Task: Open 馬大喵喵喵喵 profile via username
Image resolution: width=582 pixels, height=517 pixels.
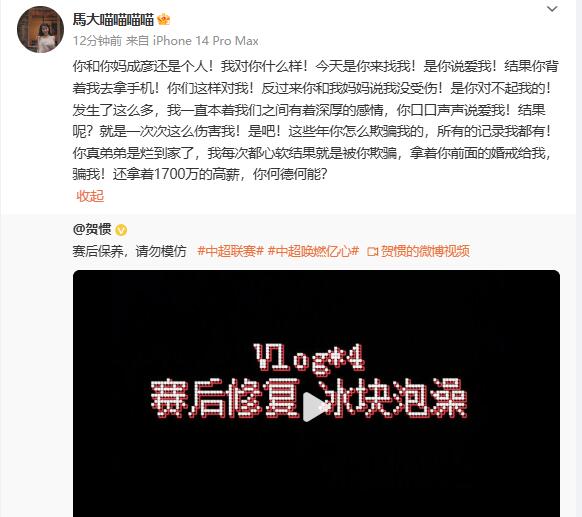Action: coord(113,19)
